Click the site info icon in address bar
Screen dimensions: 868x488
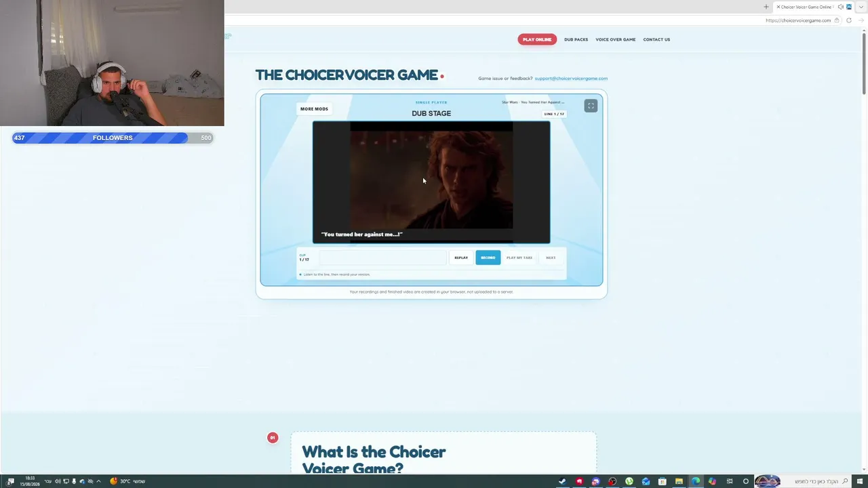tap(837, 20)
